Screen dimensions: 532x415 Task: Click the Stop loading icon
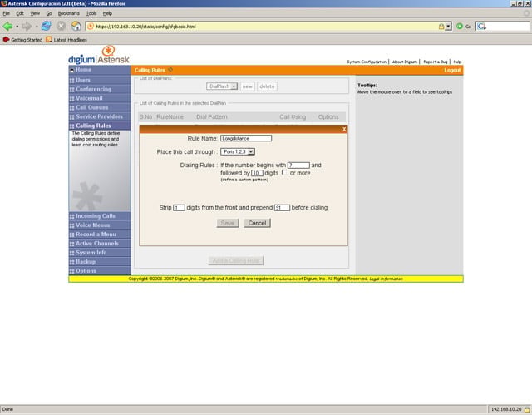pyautogui.click(x=61, y=26)
